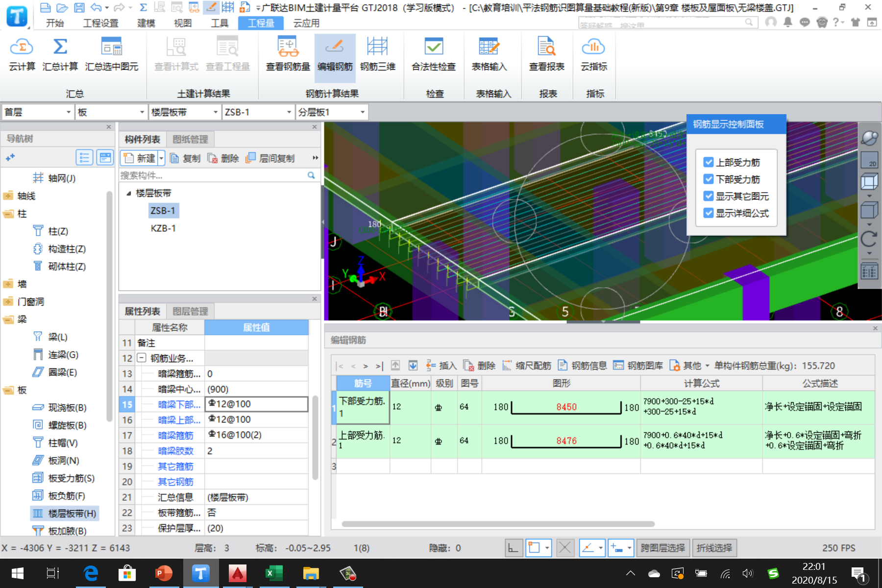Open the 建模 ribbon tab

click(x=146, y=23)
